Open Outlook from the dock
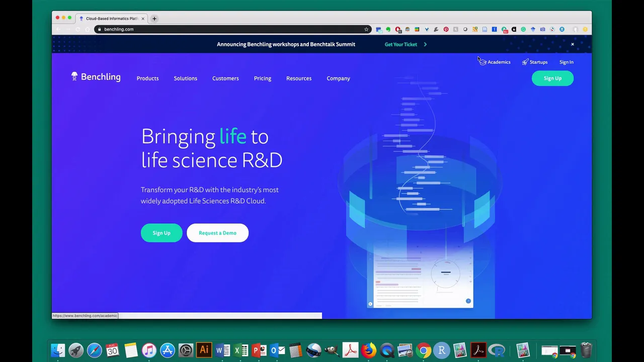This screenshot has height=362, width=644. coord(277,350)
